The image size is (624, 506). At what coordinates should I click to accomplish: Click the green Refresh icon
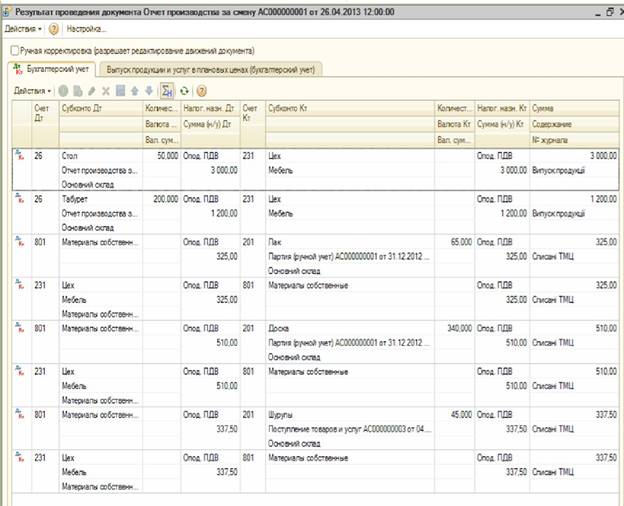[184, 91]
